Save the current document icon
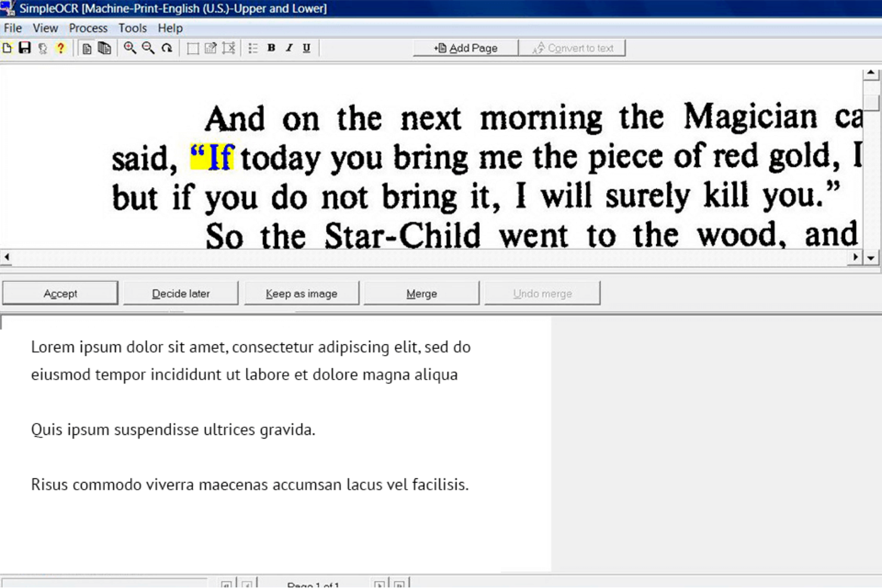 pos(24,48)
